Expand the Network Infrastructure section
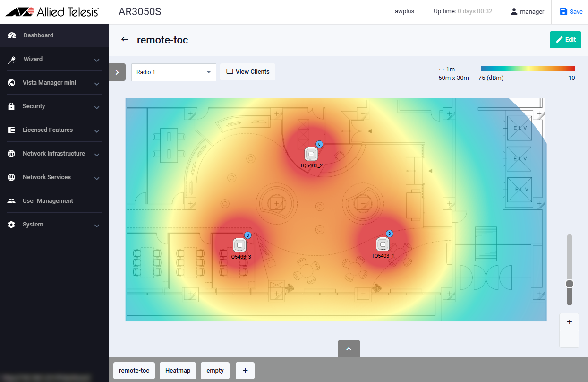Viewport: 588px width, 382px height. coord(54,154)
